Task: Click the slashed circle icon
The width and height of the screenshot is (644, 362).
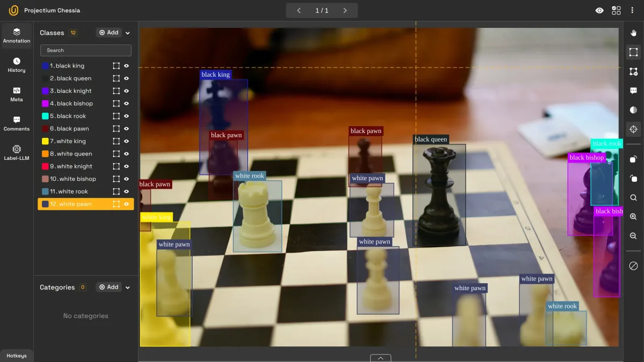Action: point(633,266)
